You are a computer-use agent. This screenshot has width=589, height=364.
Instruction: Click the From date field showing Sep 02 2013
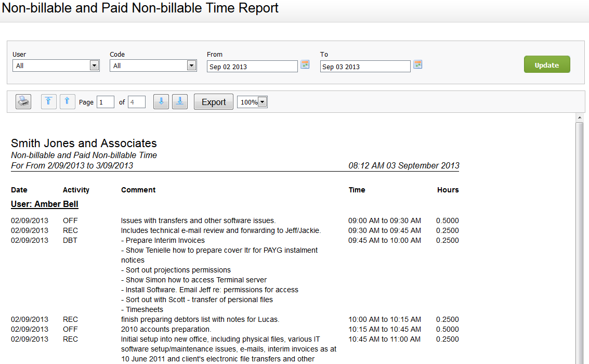[252, 66]
